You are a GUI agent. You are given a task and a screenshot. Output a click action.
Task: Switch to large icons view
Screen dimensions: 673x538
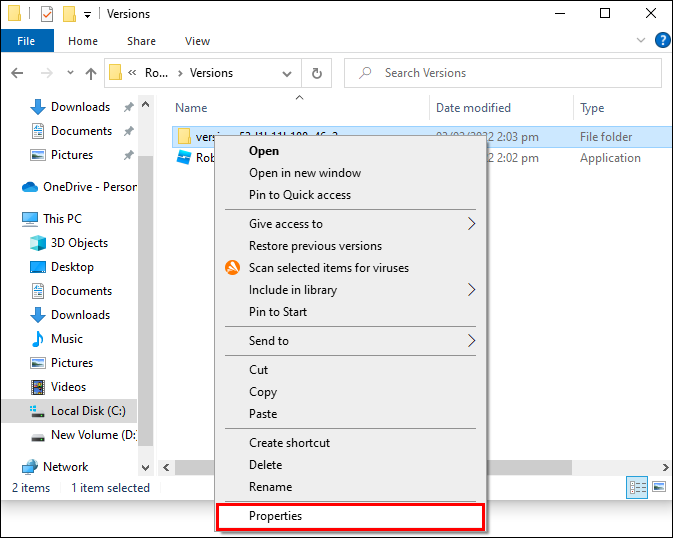(x=657, y=488)
